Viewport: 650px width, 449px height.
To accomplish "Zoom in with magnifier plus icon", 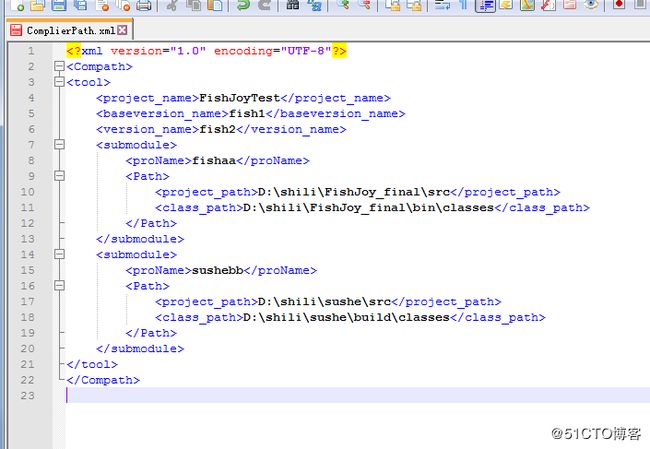I will [x=343, y=4].
